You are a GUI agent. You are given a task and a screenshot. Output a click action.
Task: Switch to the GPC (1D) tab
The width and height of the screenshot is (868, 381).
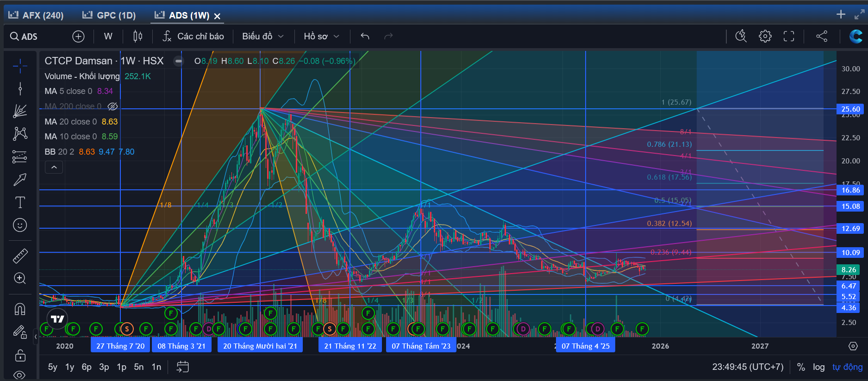[109, 15]
